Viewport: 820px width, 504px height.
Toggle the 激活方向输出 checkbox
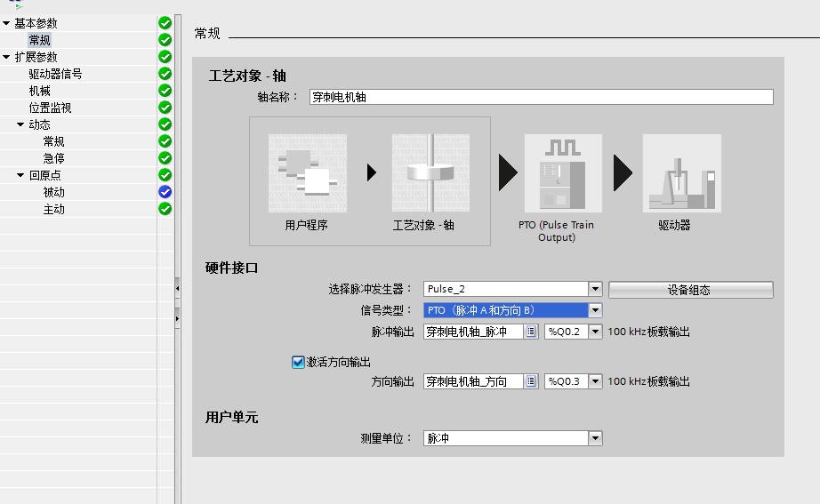point(298,362)
